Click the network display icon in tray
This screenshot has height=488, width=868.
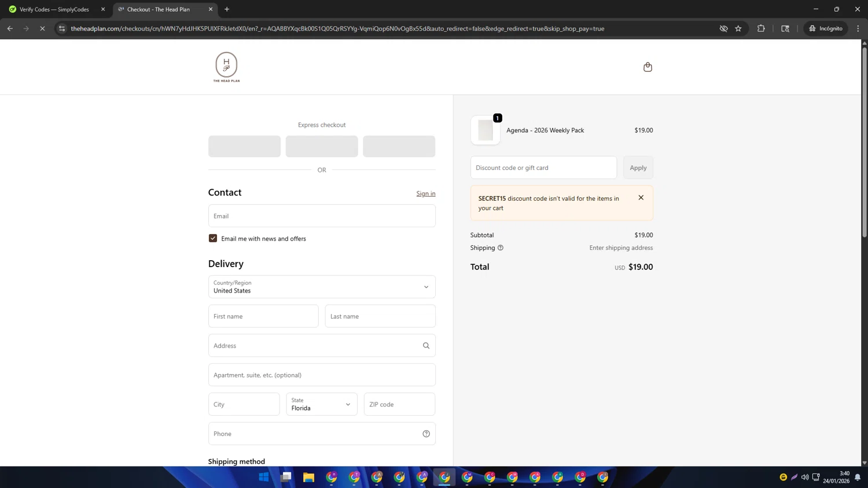[x=816, y=477]
